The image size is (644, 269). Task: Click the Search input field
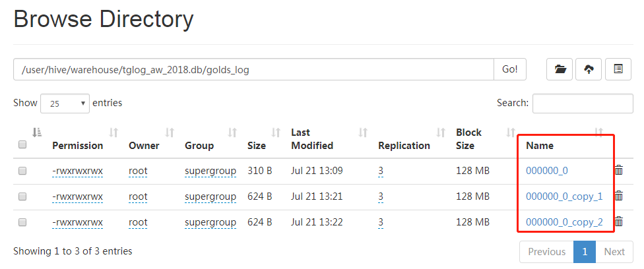(x=583, y=104)
